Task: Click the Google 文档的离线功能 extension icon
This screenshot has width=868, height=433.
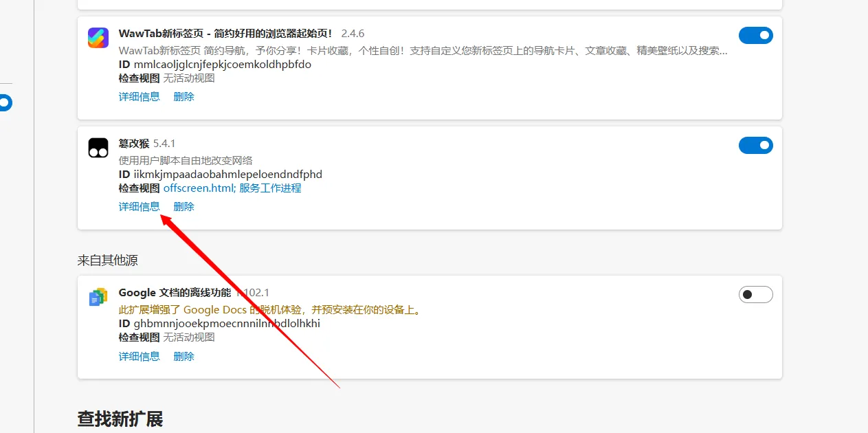Action: coord(98,297)
